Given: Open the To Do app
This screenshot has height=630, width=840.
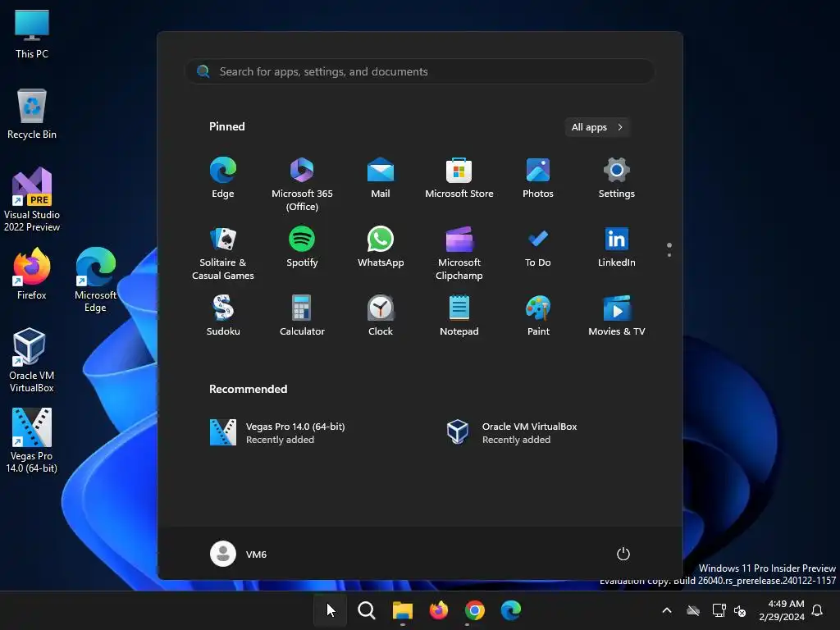Looking at the screenshot, I should 538,247.
